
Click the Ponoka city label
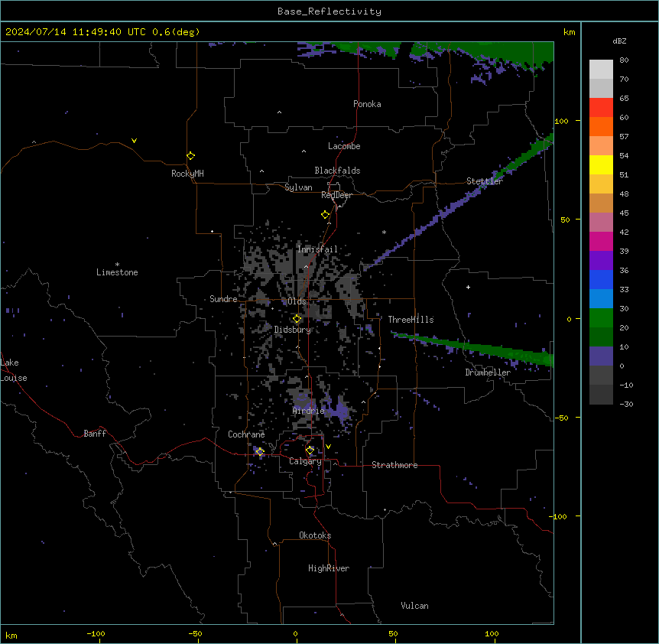367,104
